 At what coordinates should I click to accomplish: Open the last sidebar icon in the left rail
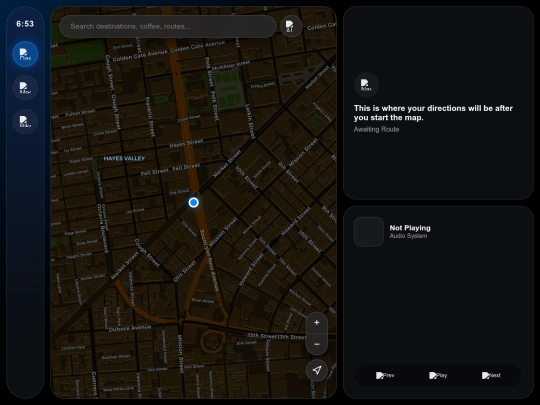click(25, 121)
